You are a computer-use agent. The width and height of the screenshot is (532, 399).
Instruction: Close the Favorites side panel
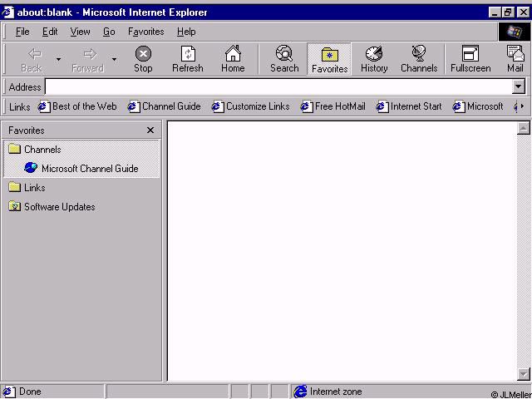point(150,131)
